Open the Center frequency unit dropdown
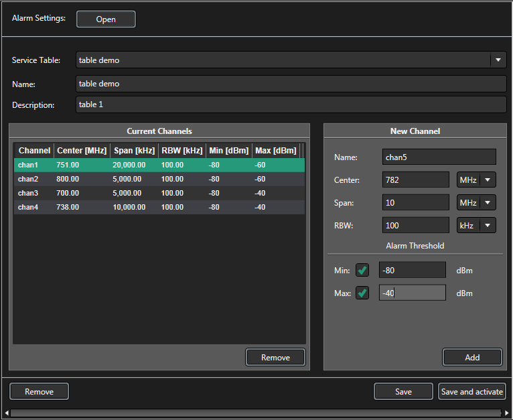Screen dimensions: 513x420 pyautogui.click(x=476, y=180)
